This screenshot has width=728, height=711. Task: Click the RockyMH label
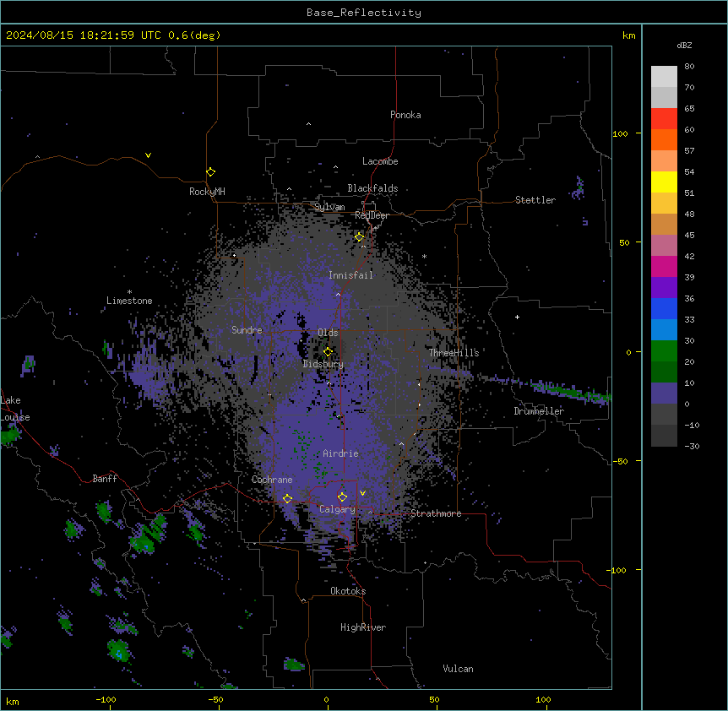[x=207, y=192]
